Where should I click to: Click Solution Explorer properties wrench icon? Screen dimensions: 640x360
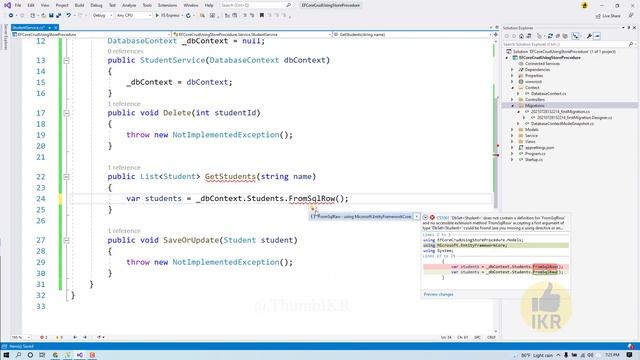click(x=589, y=36)
